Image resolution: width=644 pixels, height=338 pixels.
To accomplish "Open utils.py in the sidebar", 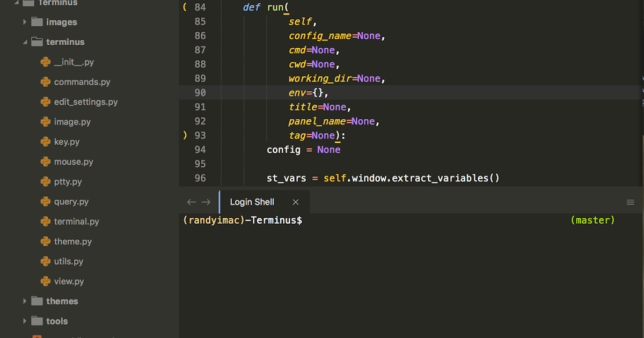I will (69, 261).
